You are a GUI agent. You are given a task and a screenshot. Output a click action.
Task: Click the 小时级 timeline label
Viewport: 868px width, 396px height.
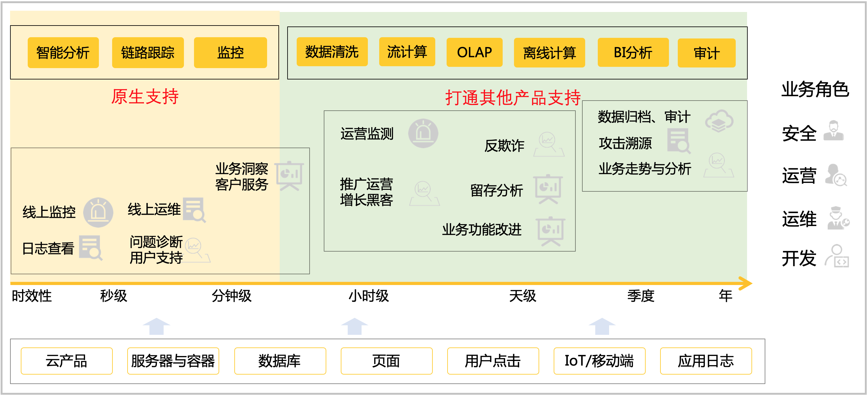(368, 296)
